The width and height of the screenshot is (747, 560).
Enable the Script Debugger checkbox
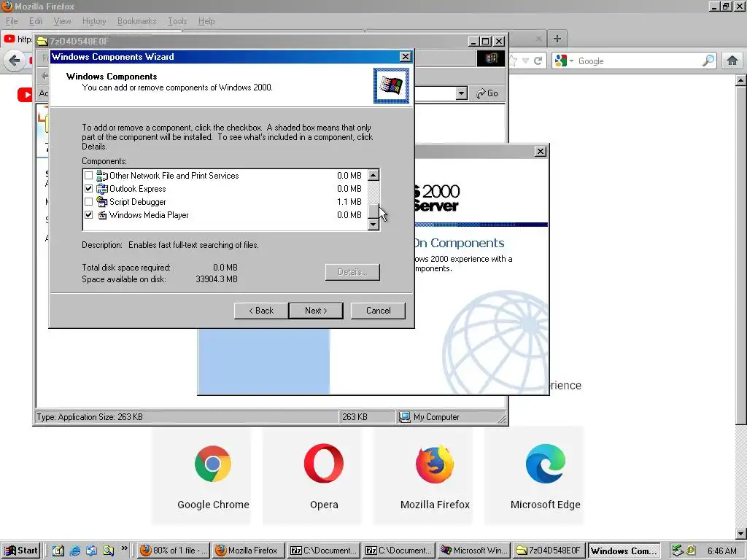(88, 202)
